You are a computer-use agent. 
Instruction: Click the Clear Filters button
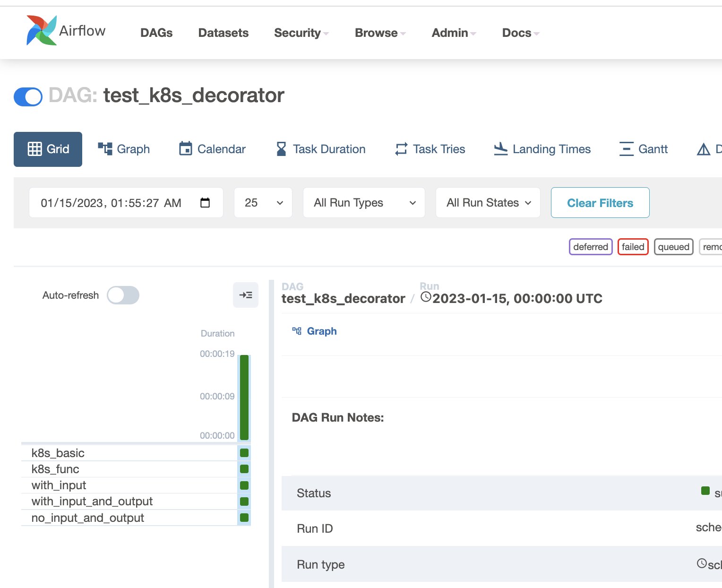pos(600,203)
